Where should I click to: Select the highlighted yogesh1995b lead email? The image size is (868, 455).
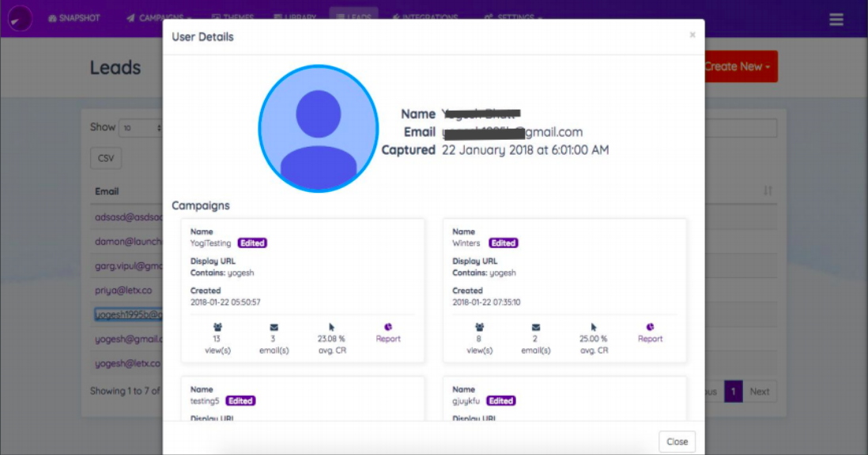128,314
